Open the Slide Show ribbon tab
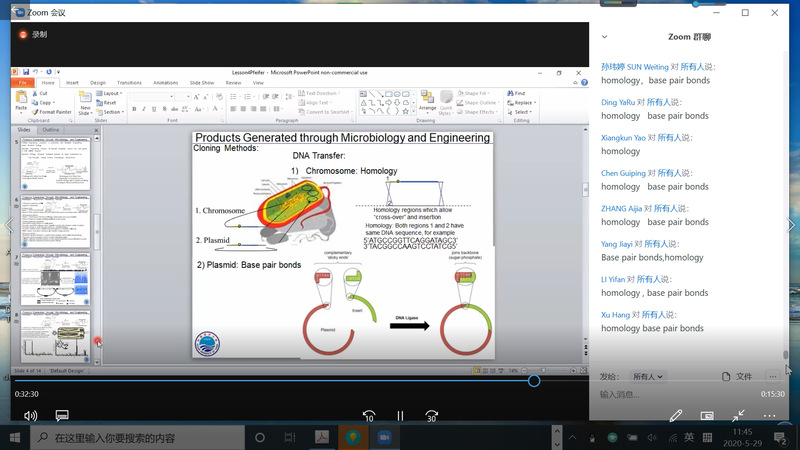The image size is (800, 450). click(x=202, y=83)
